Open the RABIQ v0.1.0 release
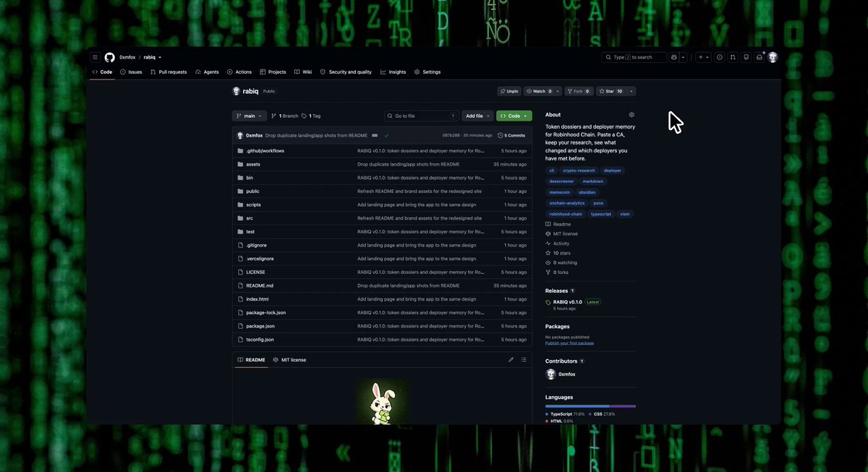This screenshot has height=472, width=868. coord(568,302)
